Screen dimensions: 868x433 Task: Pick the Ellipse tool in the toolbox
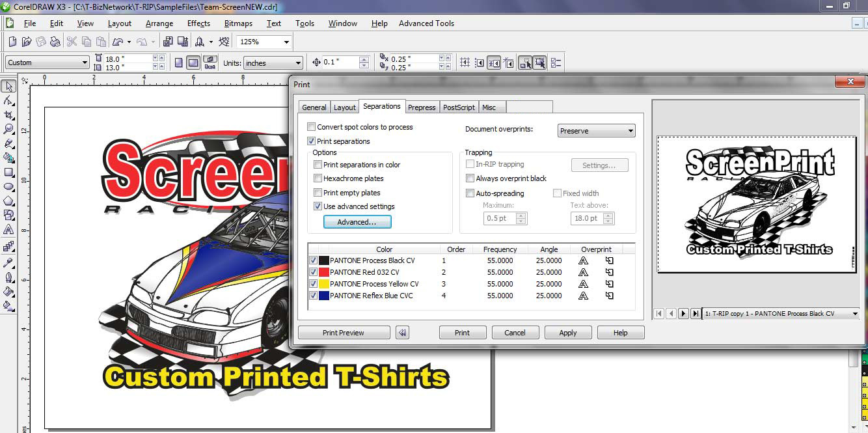tap(8, 187)
